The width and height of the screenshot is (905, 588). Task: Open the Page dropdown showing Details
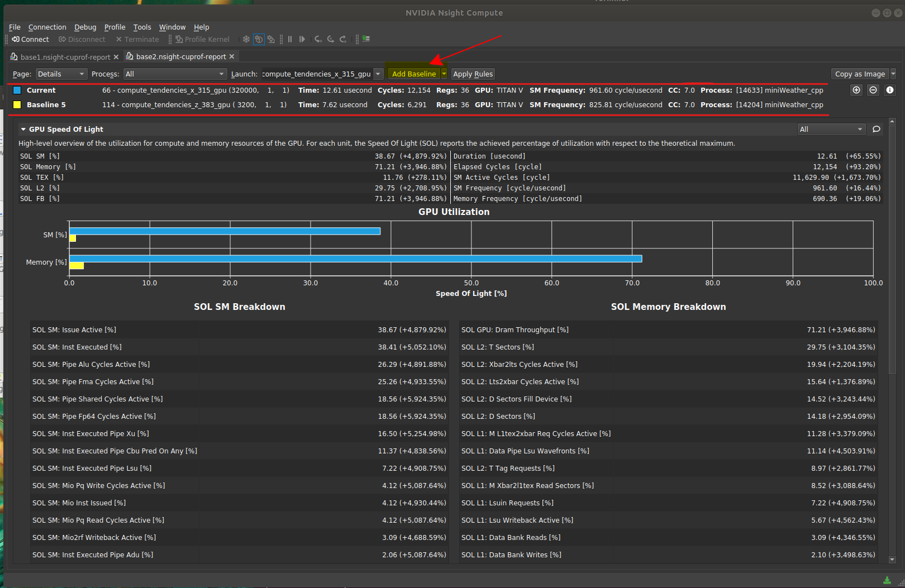pyautogui.click(x=61, y=74)
